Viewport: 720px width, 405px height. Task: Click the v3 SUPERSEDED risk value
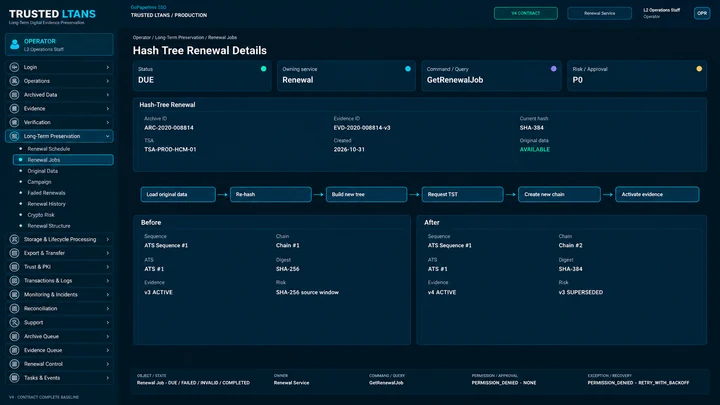pyautogui.click(x=580, y=292)
